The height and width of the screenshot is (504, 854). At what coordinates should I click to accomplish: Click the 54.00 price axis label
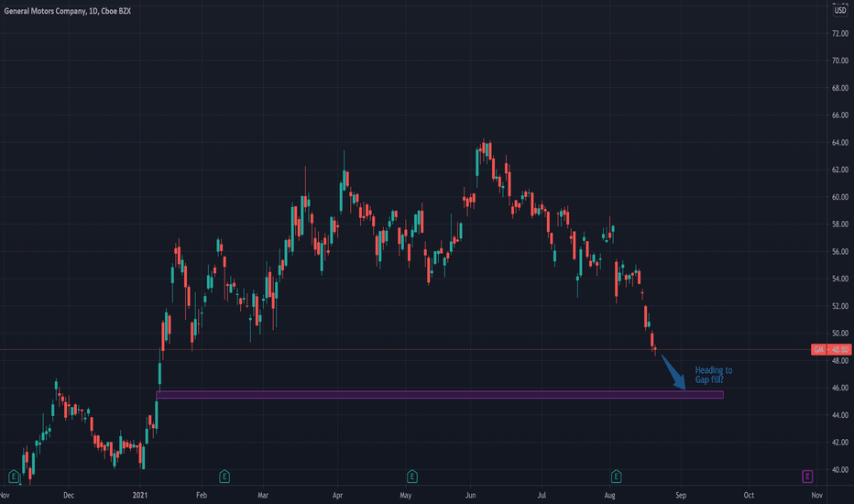point(840,279)
